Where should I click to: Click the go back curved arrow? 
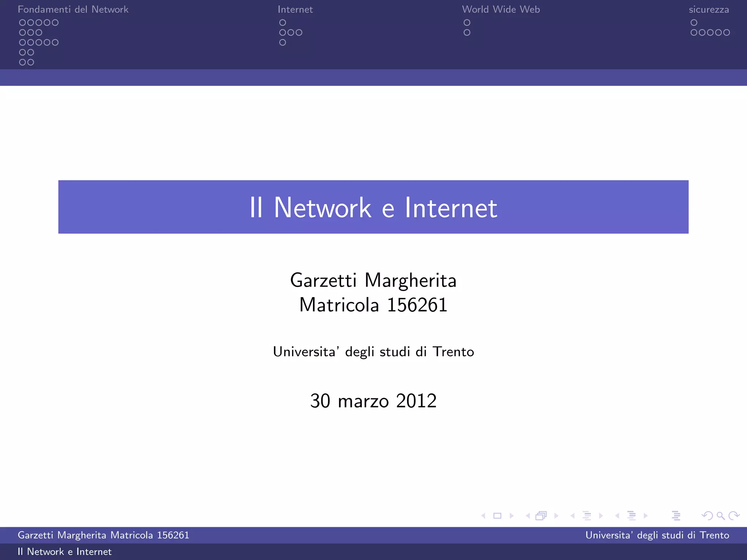tap(707, 516)
